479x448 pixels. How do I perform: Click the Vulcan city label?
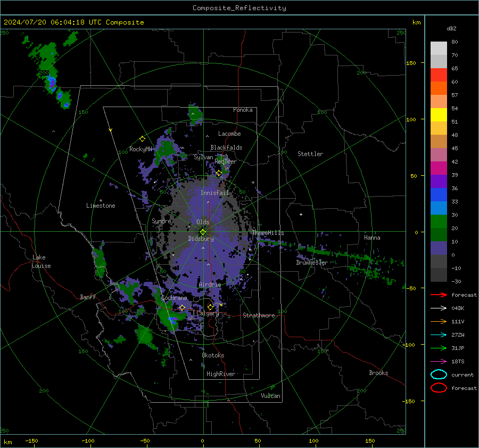pyautogui.click(x=271, y=396)
